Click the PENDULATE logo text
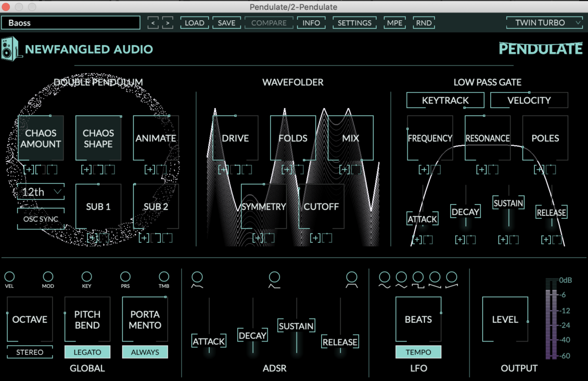Screen dimensions: 588x381 [x=541, y=49]
